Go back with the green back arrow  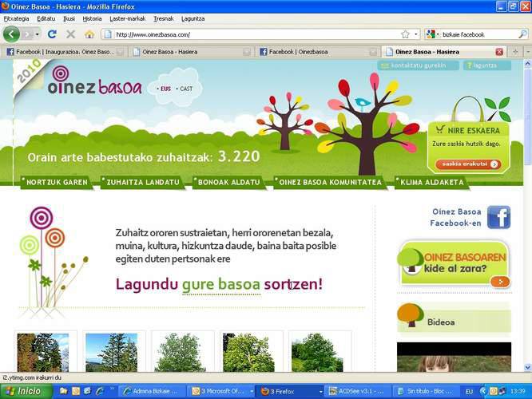[11, 34]
